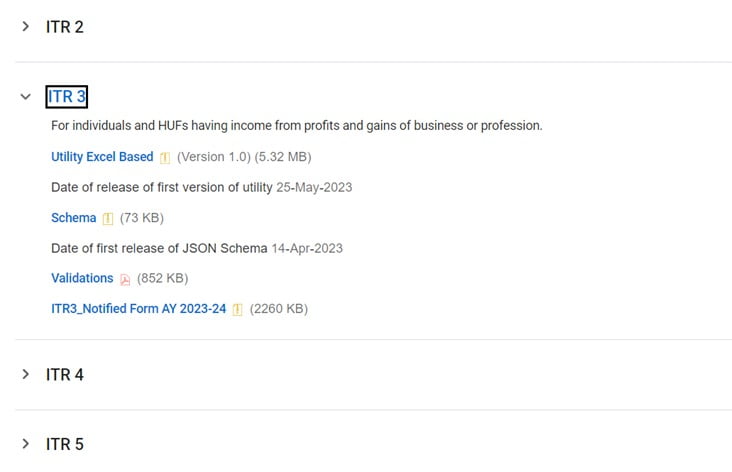
Task: Click the file icon after ITR3_Notified Form
Action: [238, 310]
